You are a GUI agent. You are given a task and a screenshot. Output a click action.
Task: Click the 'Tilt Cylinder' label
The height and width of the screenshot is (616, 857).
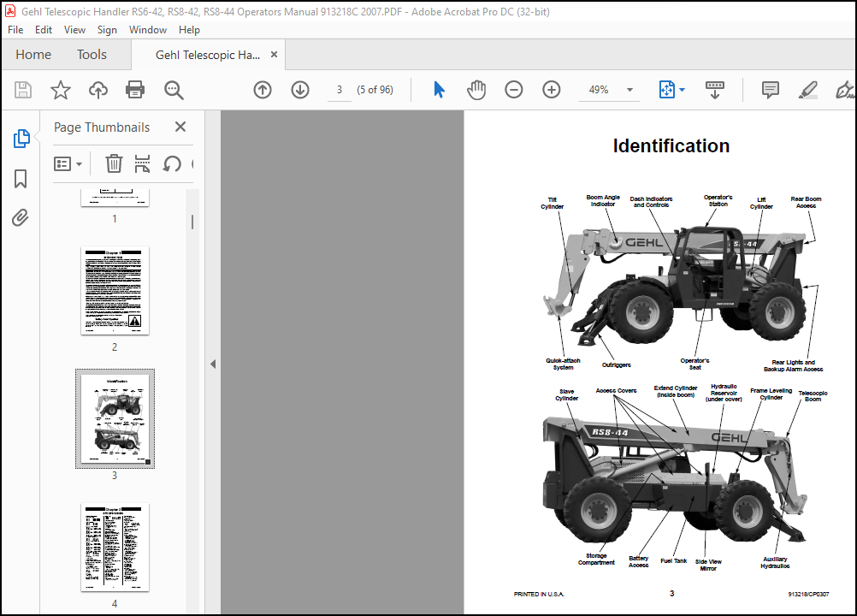pyautogui.click(x=552, y=204)
